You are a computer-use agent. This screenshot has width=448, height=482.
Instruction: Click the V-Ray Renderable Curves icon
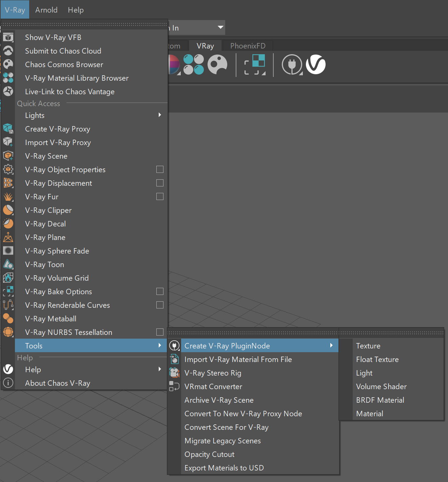(x=8, y=305)
